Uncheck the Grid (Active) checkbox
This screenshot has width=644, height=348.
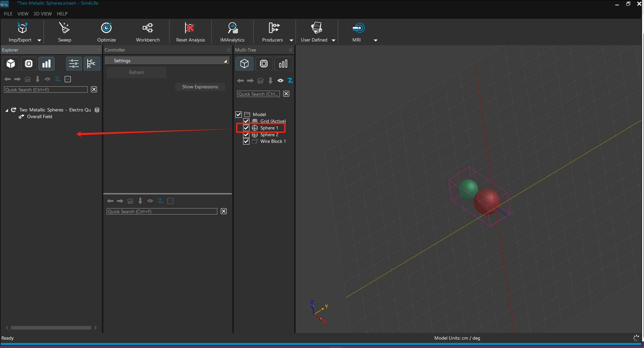(x=246, y=121)
